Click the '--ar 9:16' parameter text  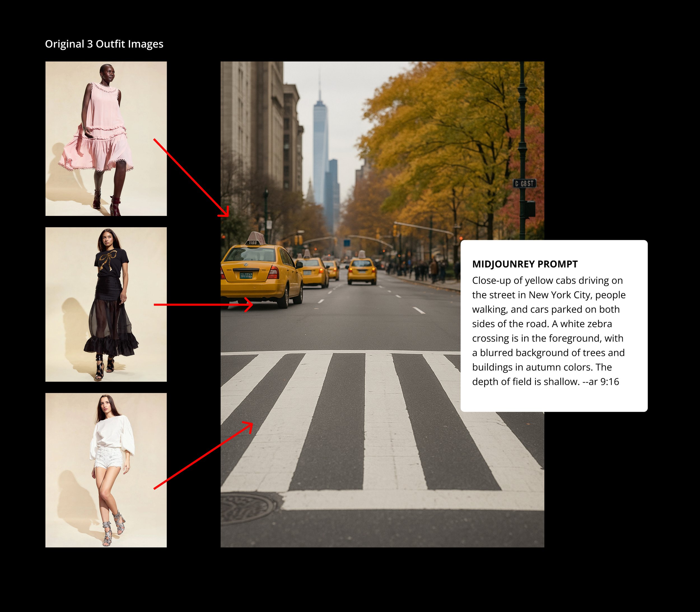[x=601, y=381]
